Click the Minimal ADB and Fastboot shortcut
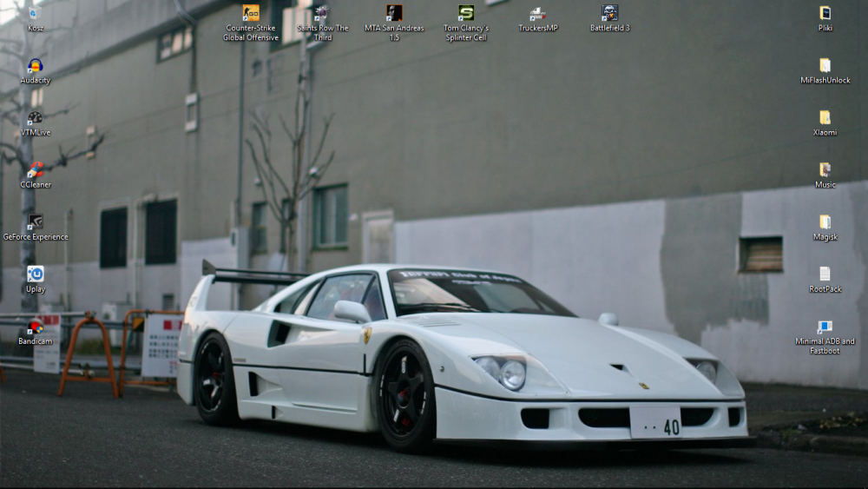Viewport: 868px width, 489px height. point(825,327)
